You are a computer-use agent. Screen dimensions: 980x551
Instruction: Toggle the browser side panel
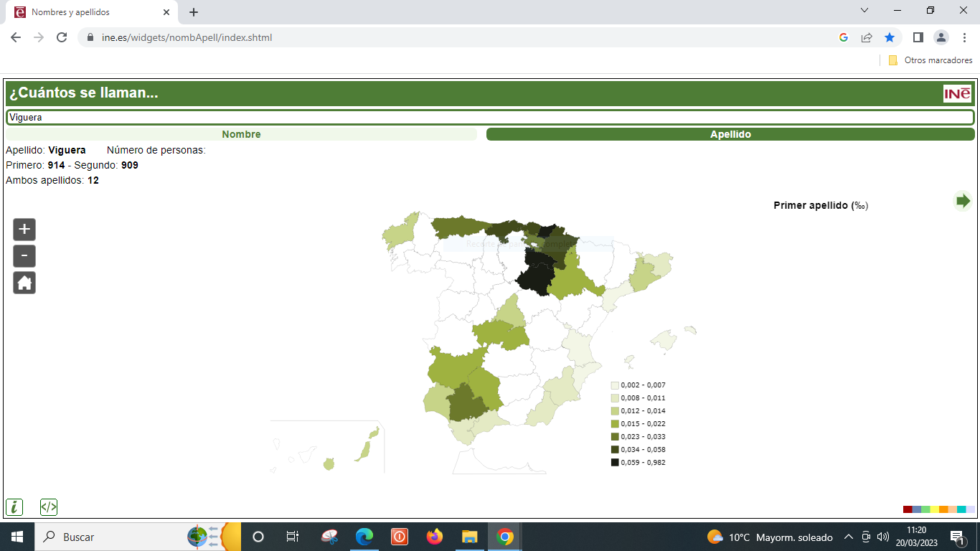click(918, 37)
